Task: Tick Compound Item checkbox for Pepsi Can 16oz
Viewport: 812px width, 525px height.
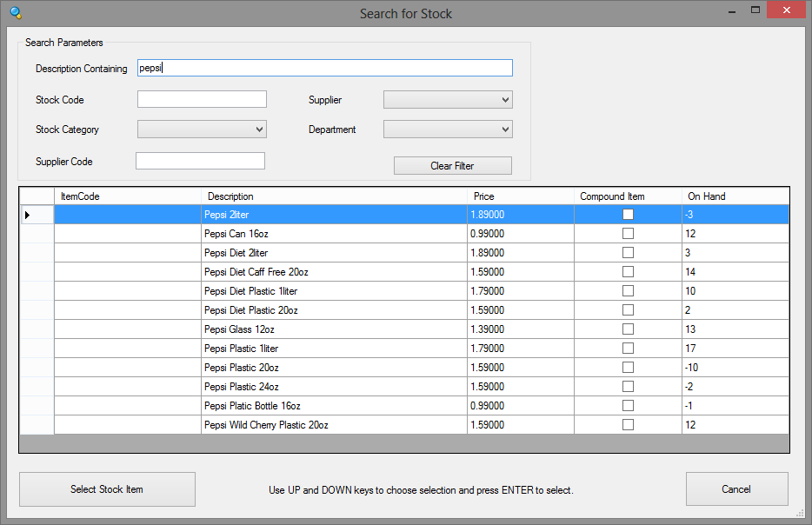Action: click(x=628, y=234)
